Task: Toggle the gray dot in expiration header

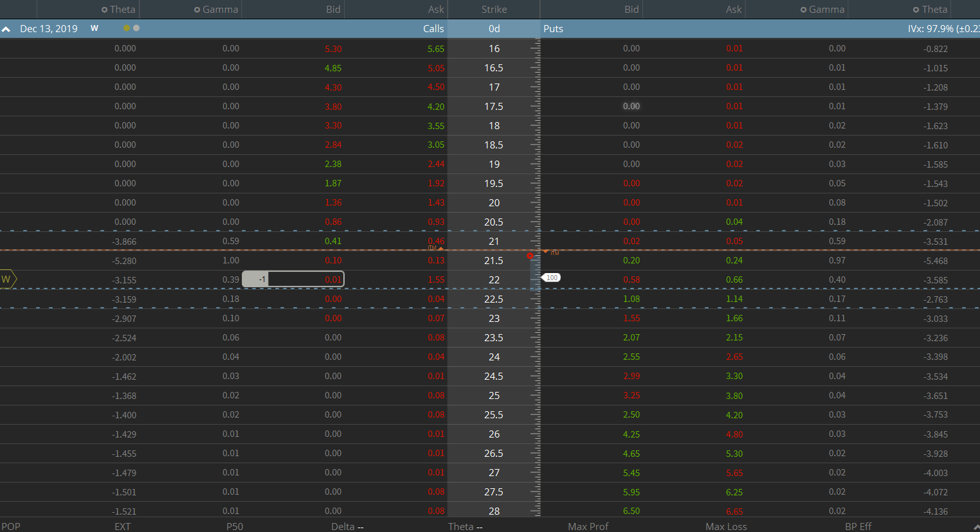Action: click(136, 28)
